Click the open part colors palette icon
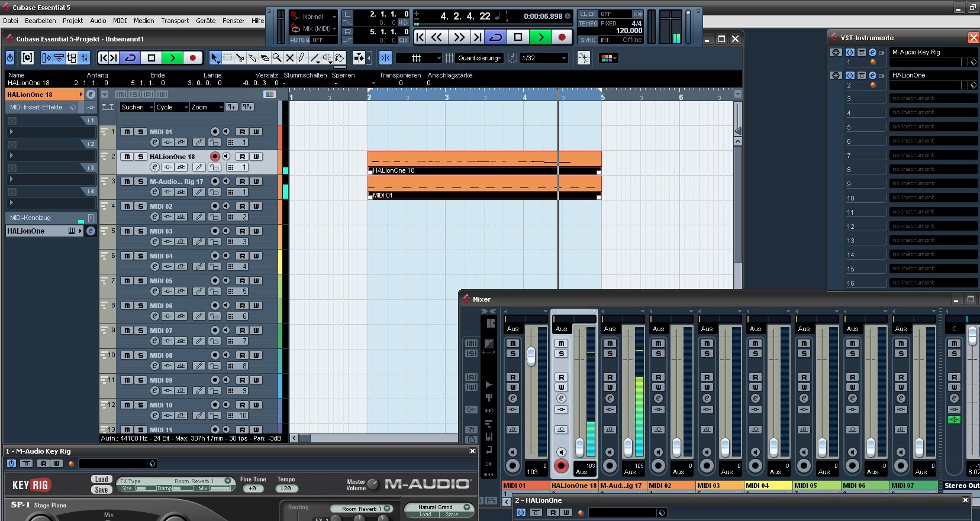Viewport: 980px width, 521px height. click(x=608, y=58)
